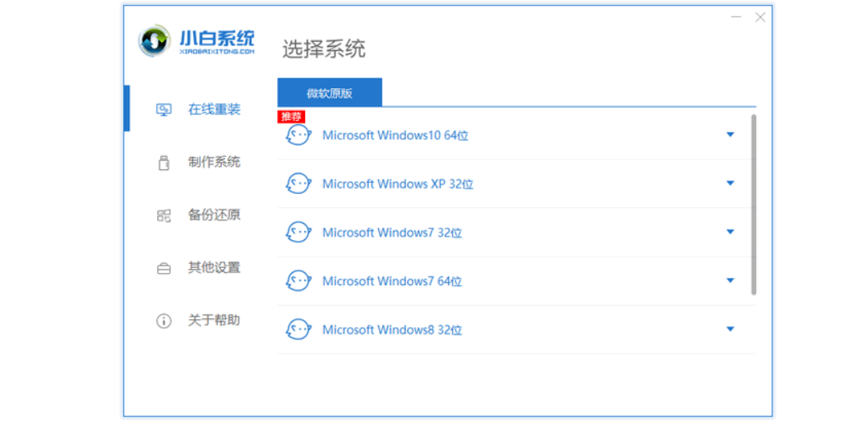Expand the Windows10 64位 dropdown arrow
Screen dimensions: 868x425
click(730, 135)
